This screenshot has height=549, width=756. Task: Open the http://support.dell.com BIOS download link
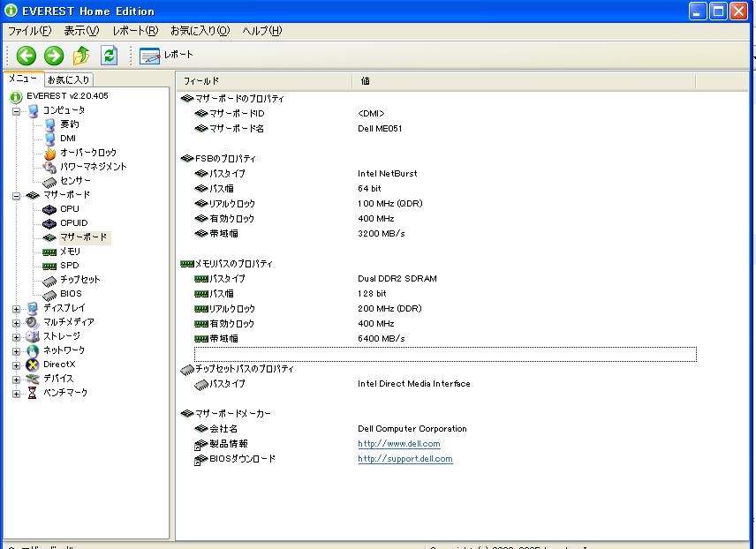tap(404, 459)
